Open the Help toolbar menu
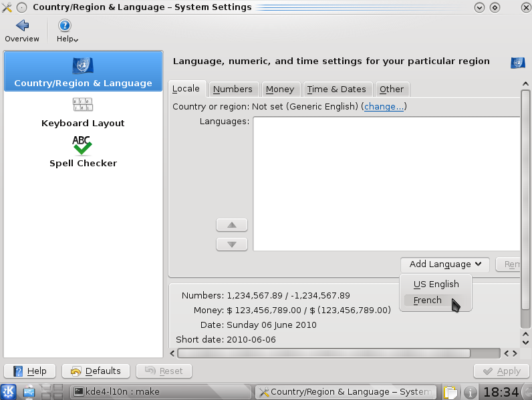Viewport: 532px width, 400px height. pos(65,31)
